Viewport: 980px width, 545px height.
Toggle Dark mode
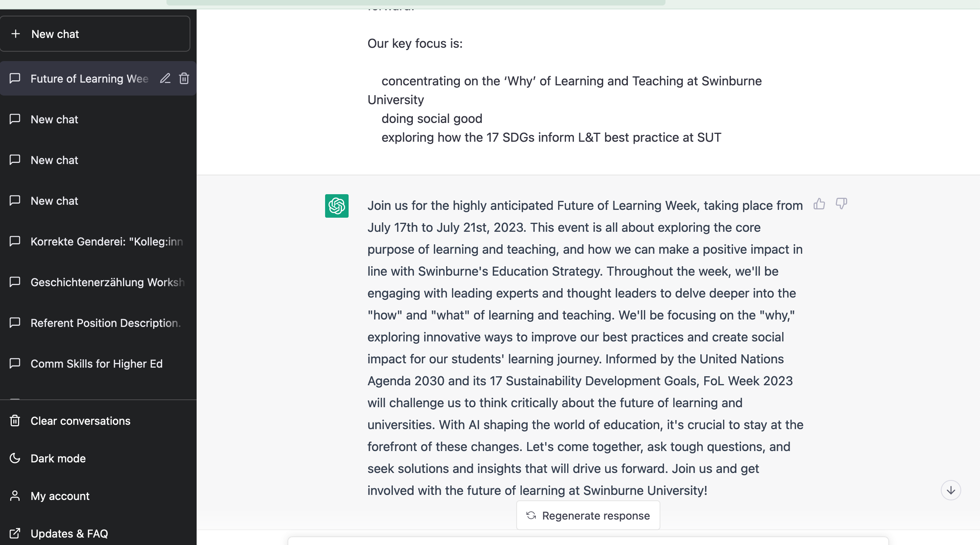[x=58, y=458]
